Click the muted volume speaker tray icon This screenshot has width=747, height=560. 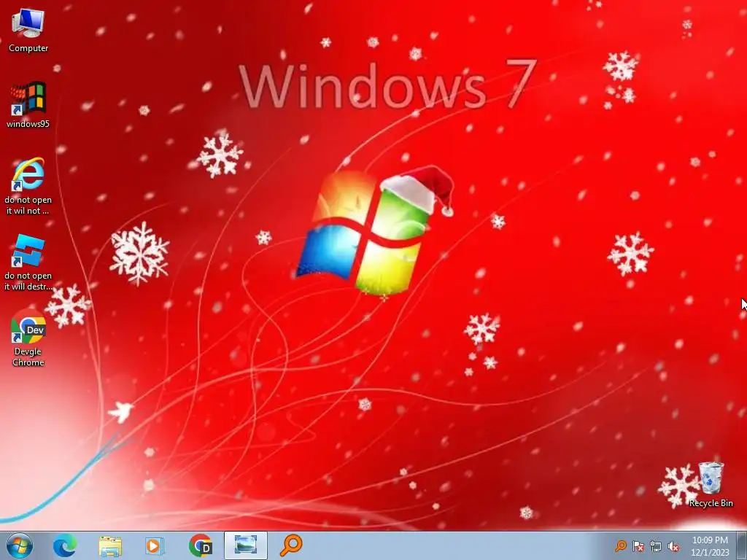coord(673,546)
